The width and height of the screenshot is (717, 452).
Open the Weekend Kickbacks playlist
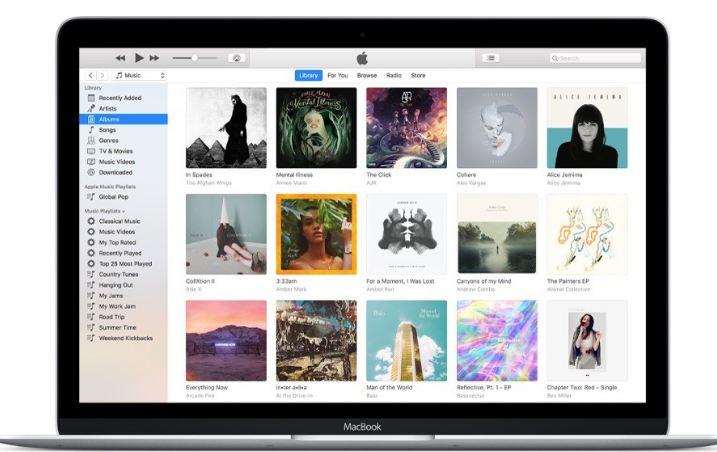[123, 338]
